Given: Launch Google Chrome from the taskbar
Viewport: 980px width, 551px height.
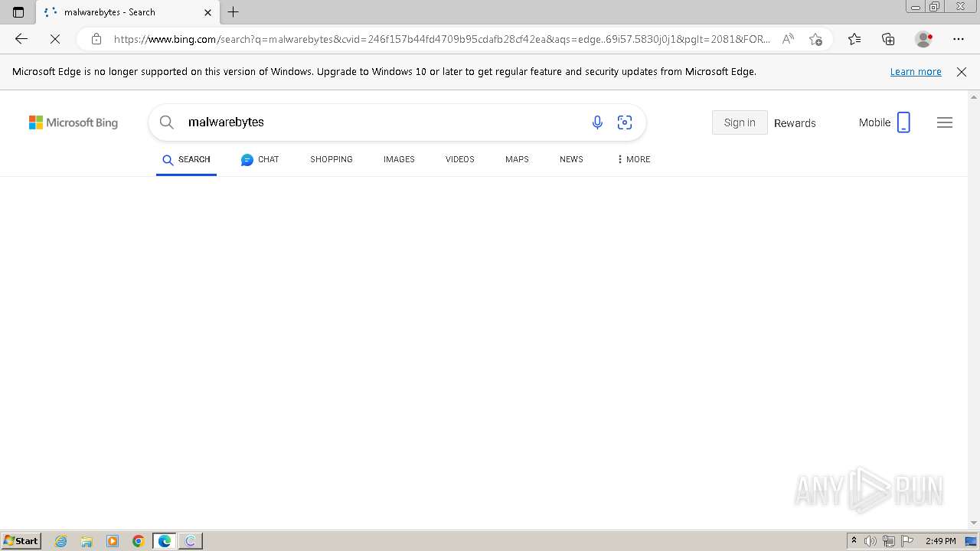Looking at the screenshot, I should click(139, 541).
